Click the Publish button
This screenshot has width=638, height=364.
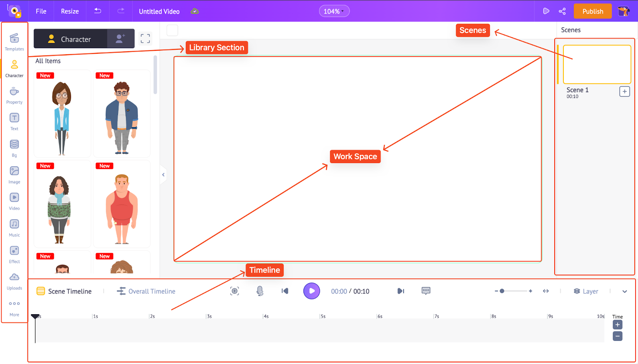[x=592, y=11]
